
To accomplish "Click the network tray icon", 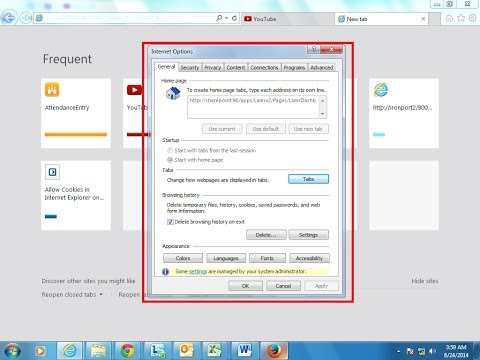I will [422, 351].
